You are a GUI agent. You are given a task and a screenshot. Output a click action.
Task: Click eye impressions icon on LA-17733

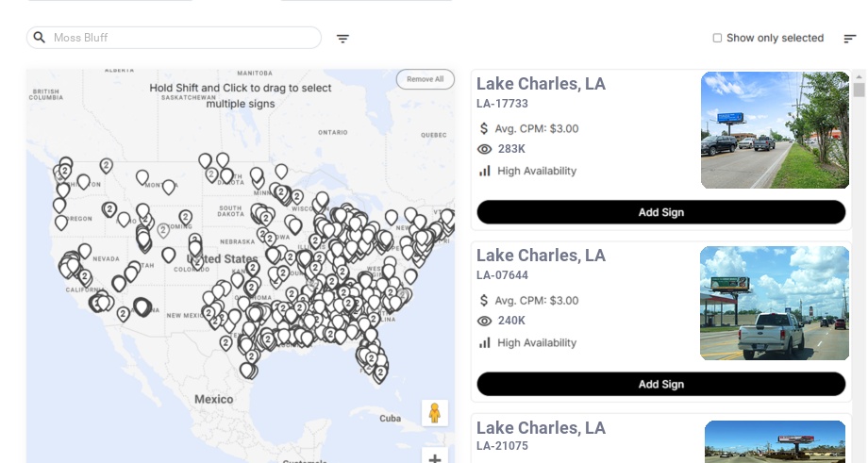(x=485, y=149)
